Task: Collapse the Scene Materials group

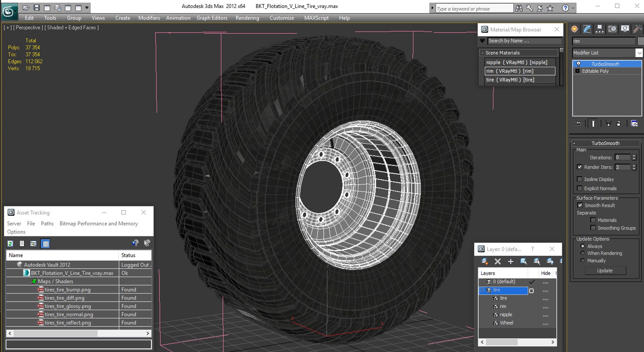Action: coord(483,53)
